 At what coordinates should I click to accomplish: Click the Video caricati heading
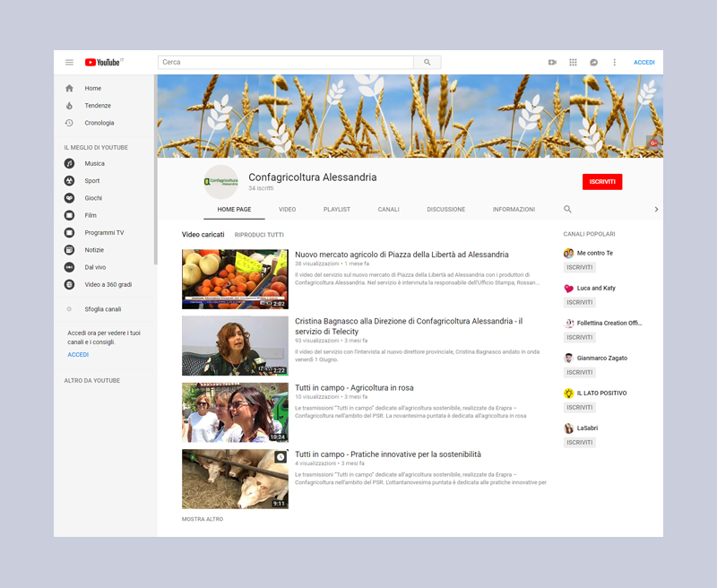203,235
